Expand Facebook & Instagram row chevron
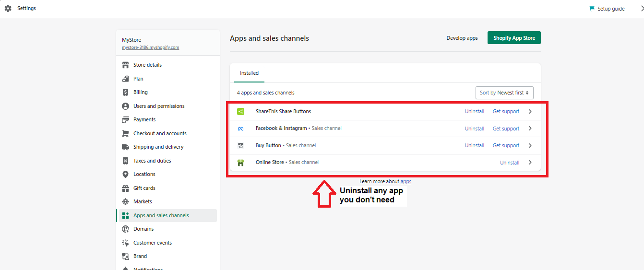 (x=530, y=129)
